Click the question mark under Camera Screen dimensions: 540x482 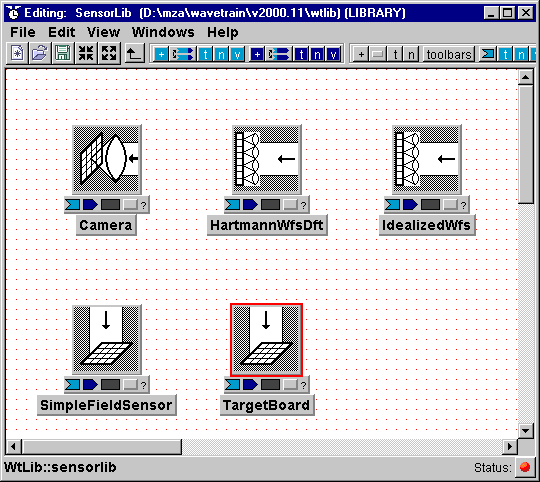(x=144, y=205)
